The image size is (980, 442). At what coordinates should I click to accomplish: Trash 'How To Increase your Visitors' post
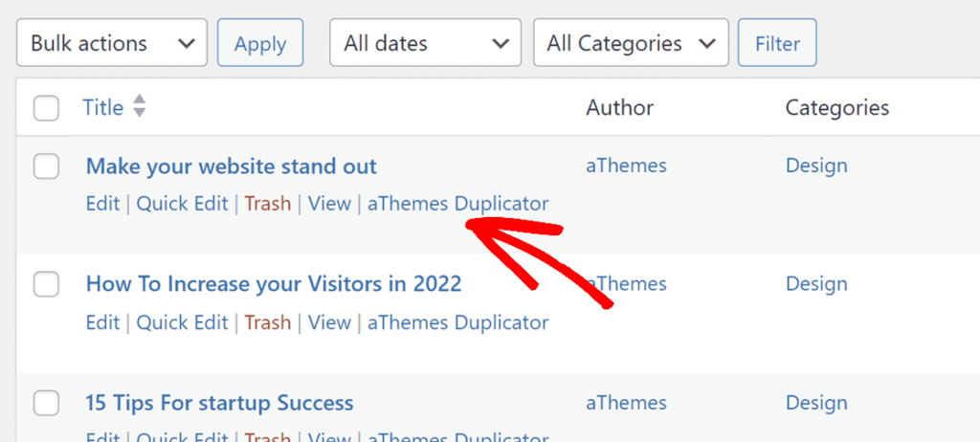pyautogui.click(x=267, y=323)
